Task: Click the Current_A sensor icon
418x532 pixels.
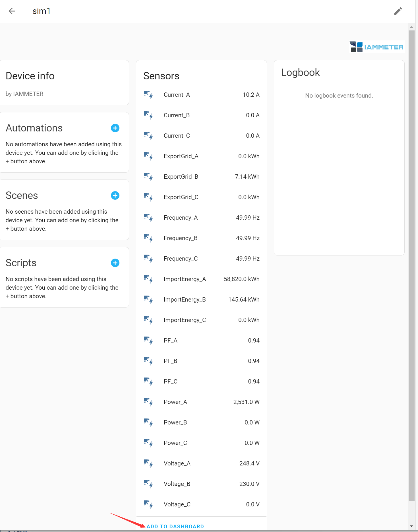Action: pyautogui.click(x=148, y=95)
